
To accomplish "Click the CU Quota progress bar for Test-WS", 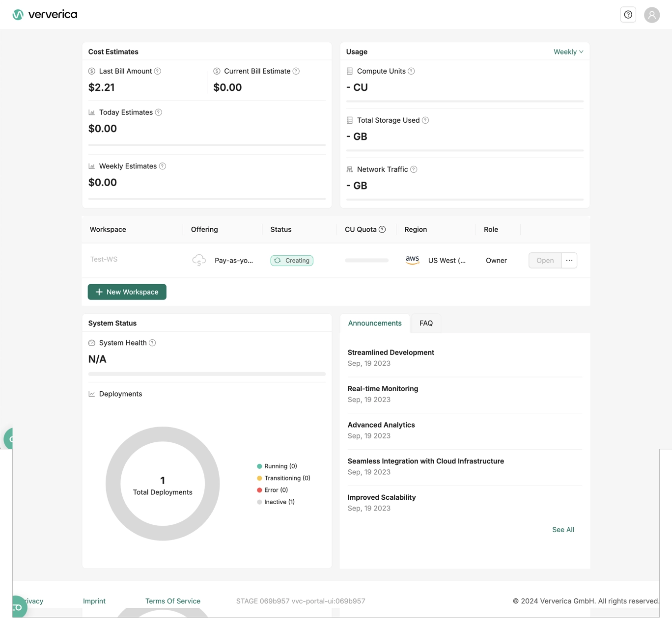I will point(366,260).
